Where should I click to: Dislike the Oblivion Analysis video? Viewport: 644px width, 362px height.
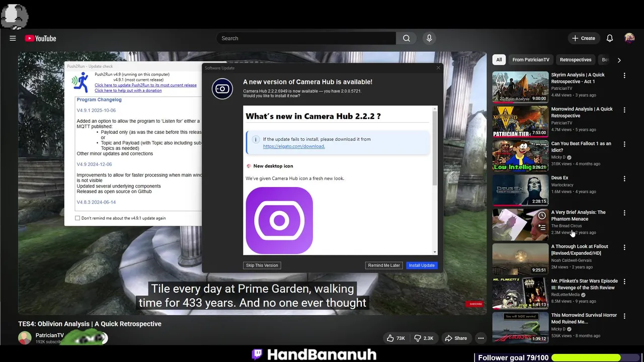424,338
